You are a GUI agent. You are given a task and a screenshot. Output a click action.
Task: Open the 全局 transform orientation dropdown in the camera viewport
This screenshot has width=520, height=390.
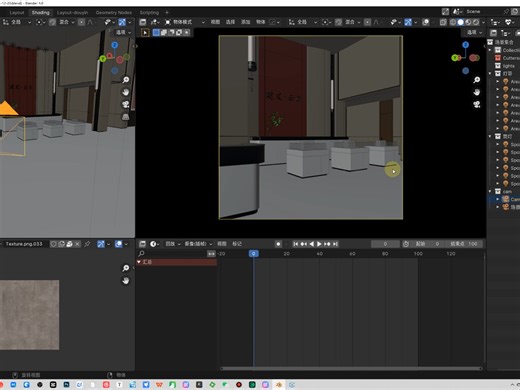tap(303, 22)
